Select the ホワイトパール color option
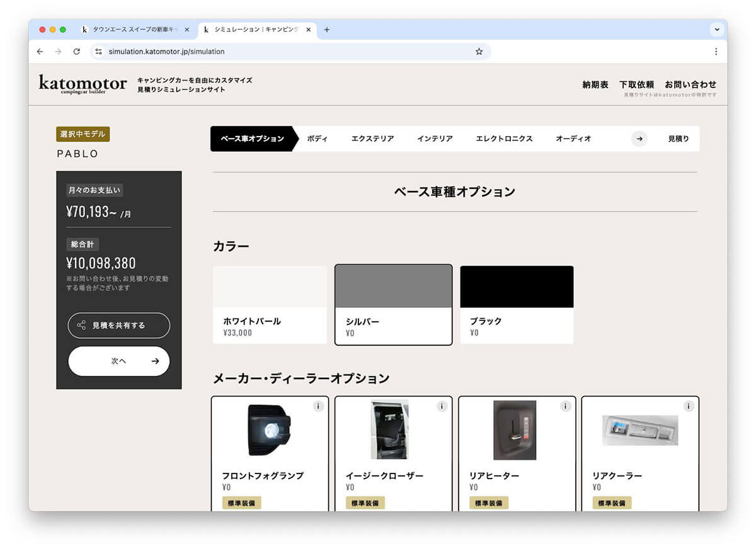This screenshot has height=549, width=756. (x=270, y=305)
